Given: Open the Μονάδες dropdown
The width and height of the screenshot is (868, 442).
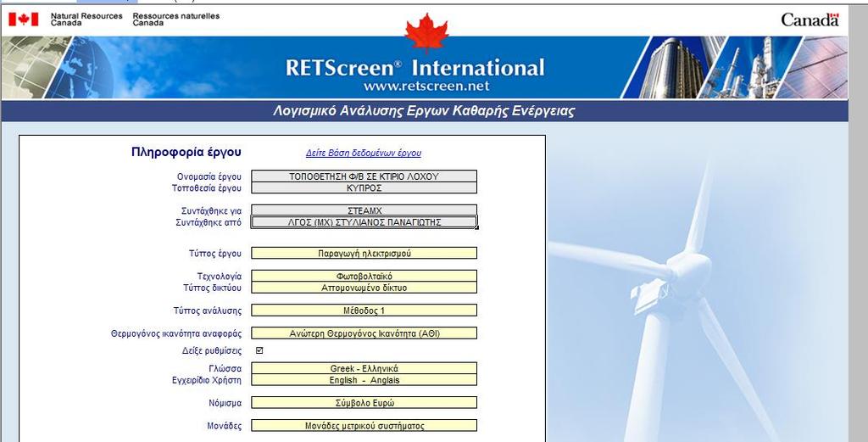Looking at the screenshot, I should [364, 425].
